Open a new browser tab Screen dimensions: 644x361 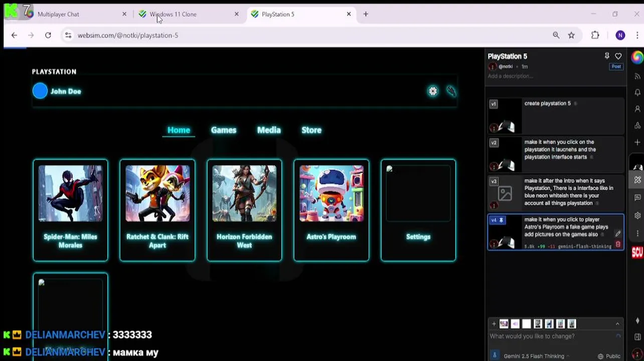(x=366, y=14)
